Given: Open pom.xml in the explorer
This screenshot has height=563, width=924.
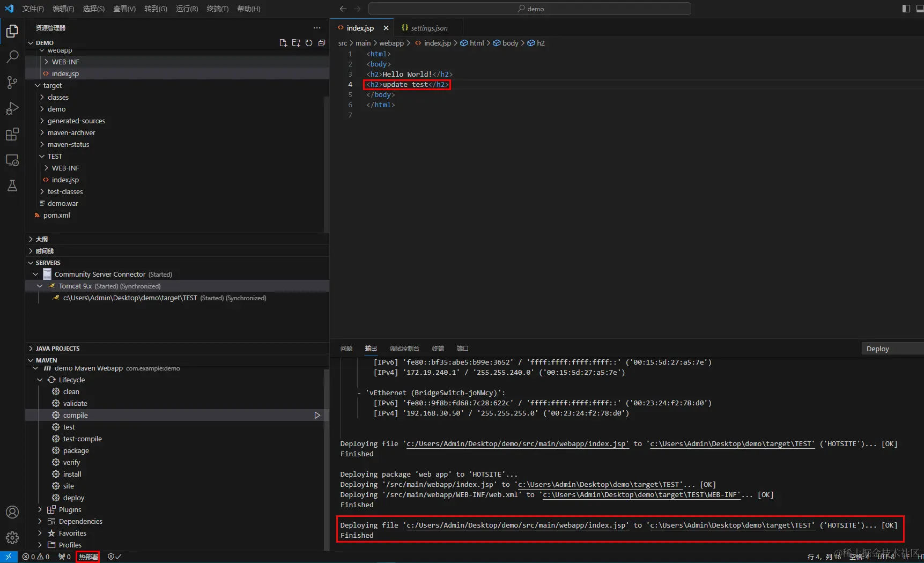Looking at the screenshot, I should pyautogui.click(x=57, y=216).
